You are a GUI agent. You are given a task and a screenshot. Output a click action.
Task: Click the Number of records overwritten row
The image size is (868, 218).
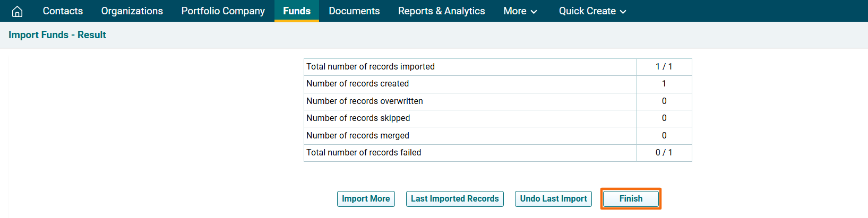click(364, 101)
